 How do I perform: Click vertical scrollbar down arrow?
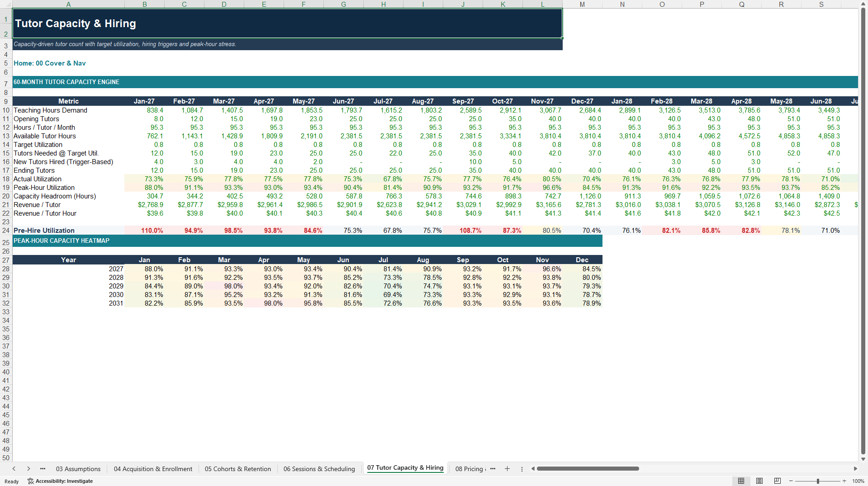[863, 459]
